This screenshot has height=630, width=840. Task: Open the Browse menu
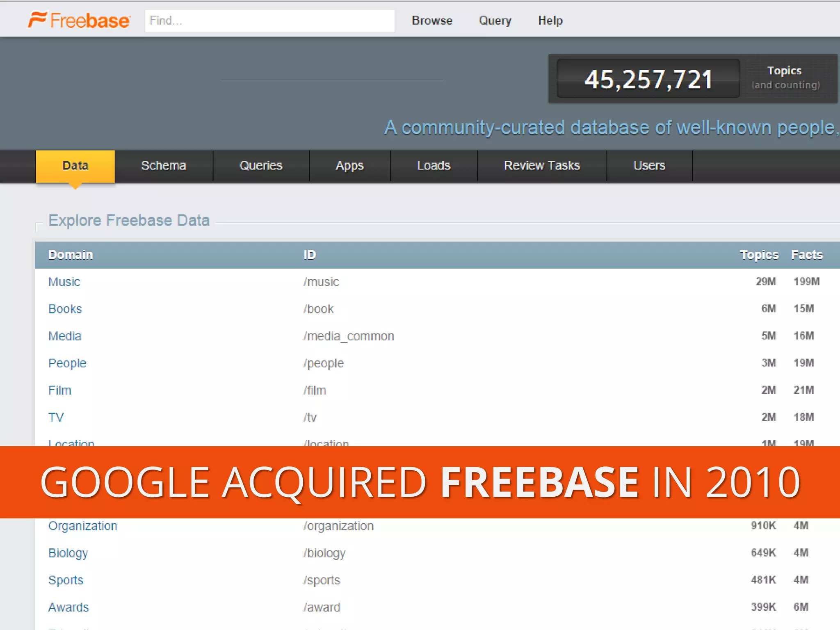coord(432,21)
